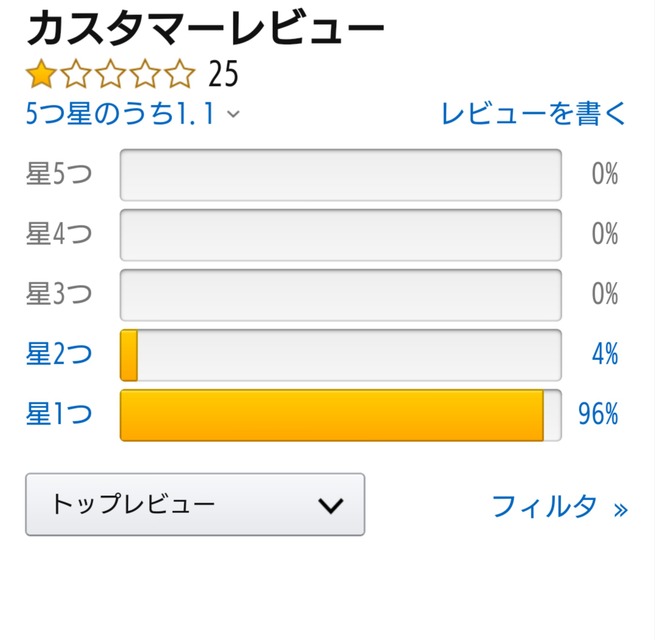This screenshot has width=655, height=640.
Task: Click the 星2つ histogram bar
Action: click(x=340, y=355)
